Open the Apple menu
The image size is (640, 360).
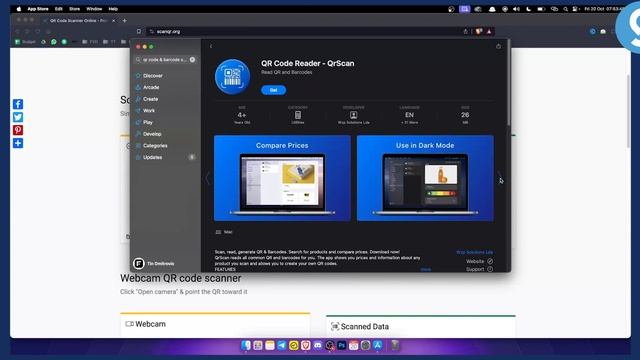pos(19,9)
